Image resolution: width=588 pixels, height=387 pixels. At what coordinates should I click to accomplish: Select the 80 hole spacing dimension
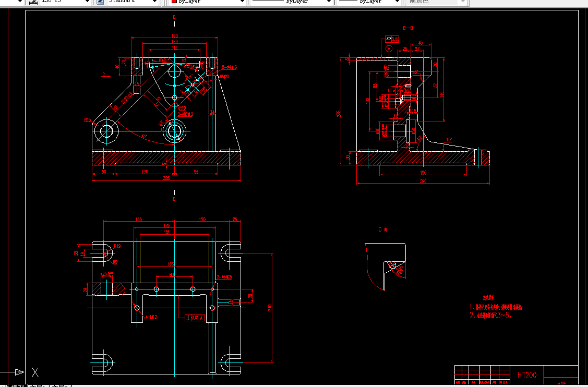171,275
